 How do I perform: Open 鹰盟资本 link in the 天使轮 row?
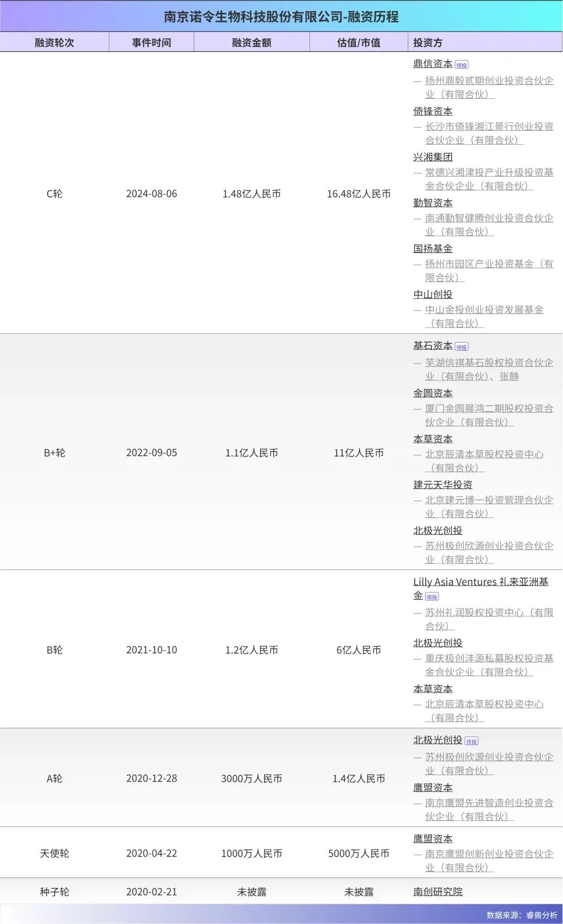[433, 839]
